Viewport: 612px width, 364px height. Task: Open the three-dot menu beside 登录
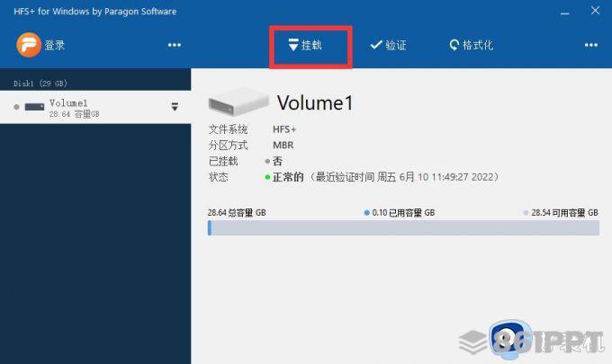175,45
